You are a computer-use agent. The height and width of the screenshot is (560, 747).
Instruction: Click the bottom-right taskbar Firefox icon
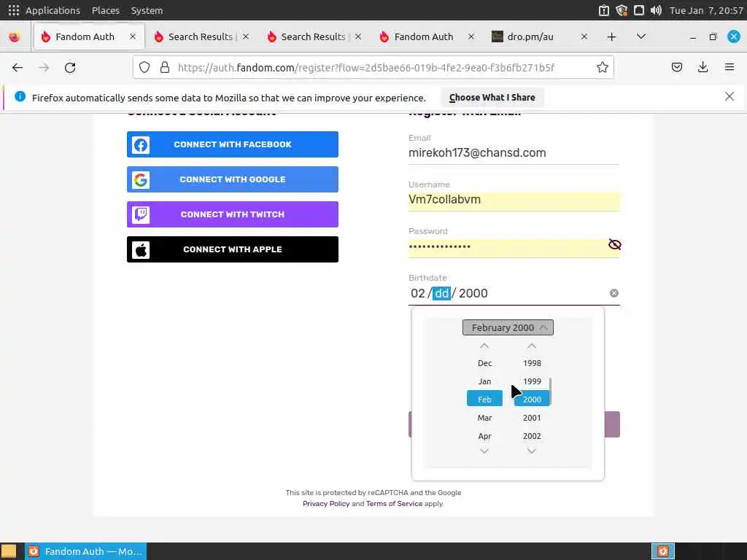tap(662, 551)
